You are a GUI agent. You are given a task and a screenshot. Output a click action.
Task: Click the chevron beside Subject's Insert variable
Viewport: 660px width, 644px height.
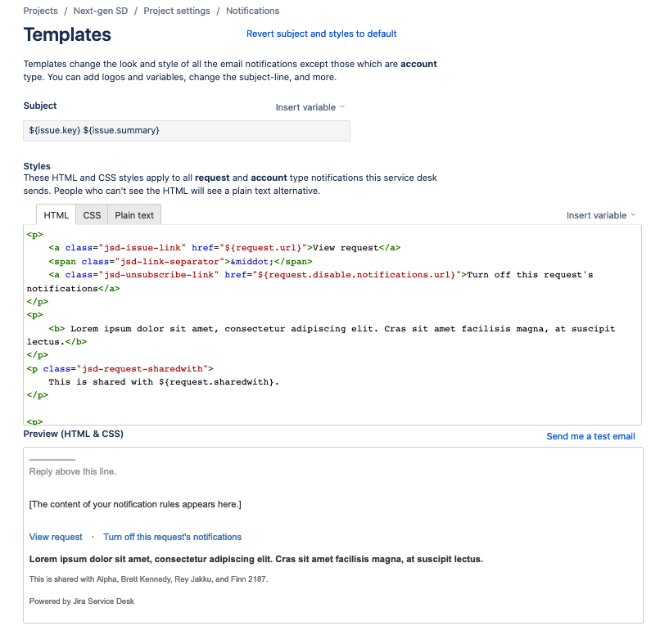pos(342,107)
